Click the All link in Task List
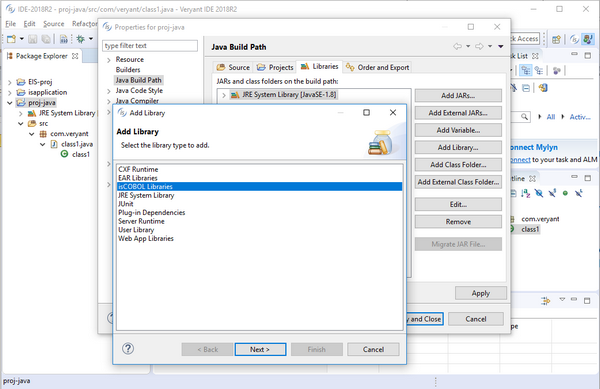Viewport: 600px width, 389px height. click(551, 117)
